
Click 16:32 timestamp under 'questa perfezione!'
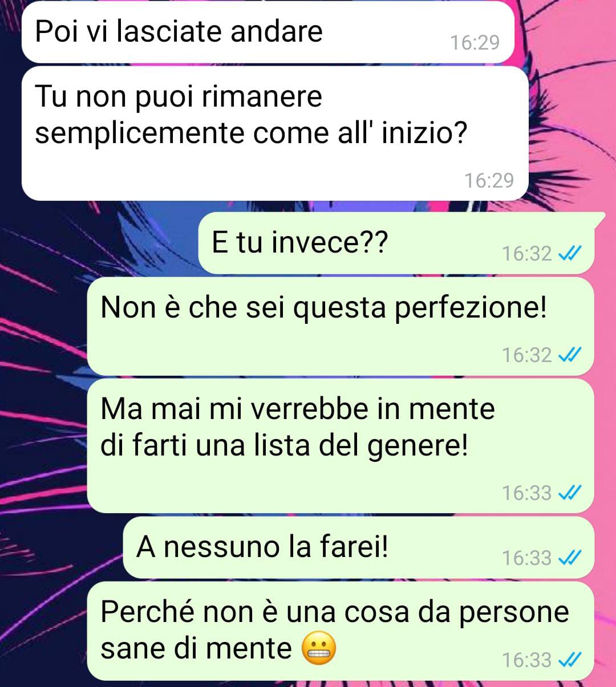526,355
